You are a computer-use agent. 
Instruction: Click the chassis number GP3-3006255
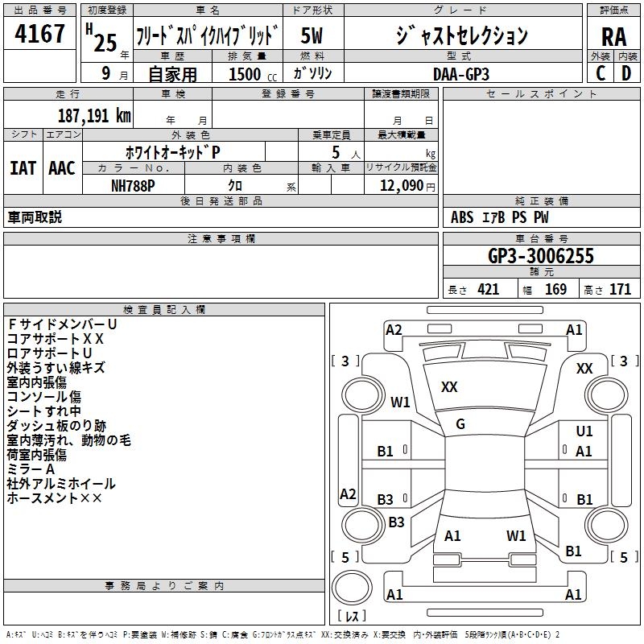click(540, 257)
